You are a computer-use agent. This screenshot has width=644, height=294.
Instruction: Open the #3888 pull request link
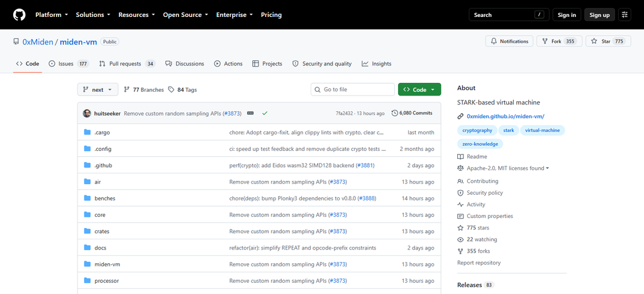[x=367, y=198]
